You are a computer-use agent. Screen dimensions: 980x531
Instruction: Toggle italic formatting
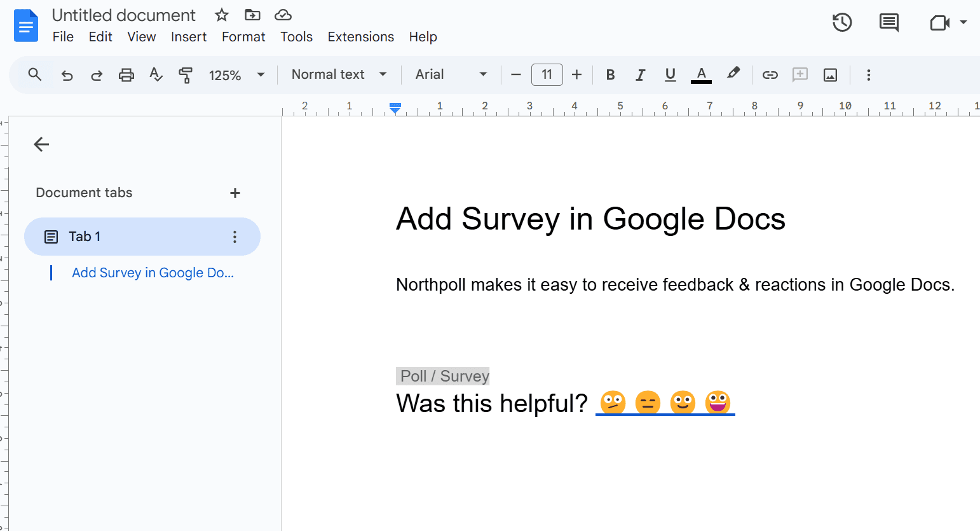(x=640, y=75)
